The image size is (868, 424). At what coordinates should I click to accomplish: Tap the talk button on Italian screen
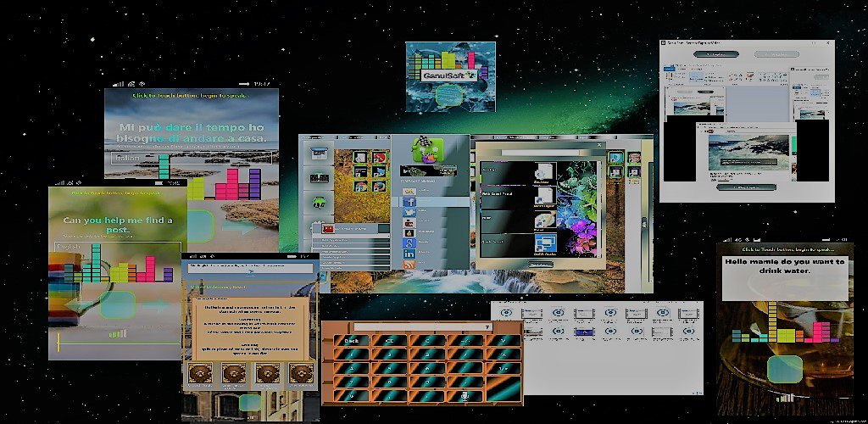click(x=200, y=226)
